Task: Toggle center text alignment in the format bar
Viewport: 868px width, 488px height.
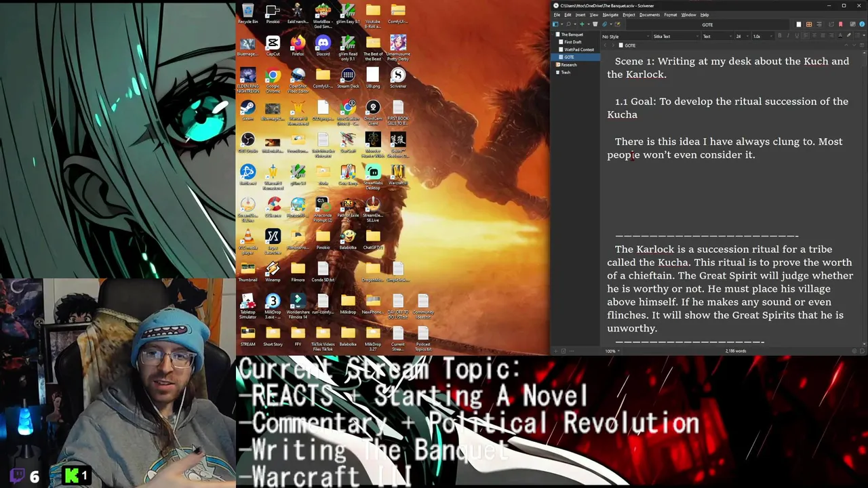Action: (x=814, y=36)
